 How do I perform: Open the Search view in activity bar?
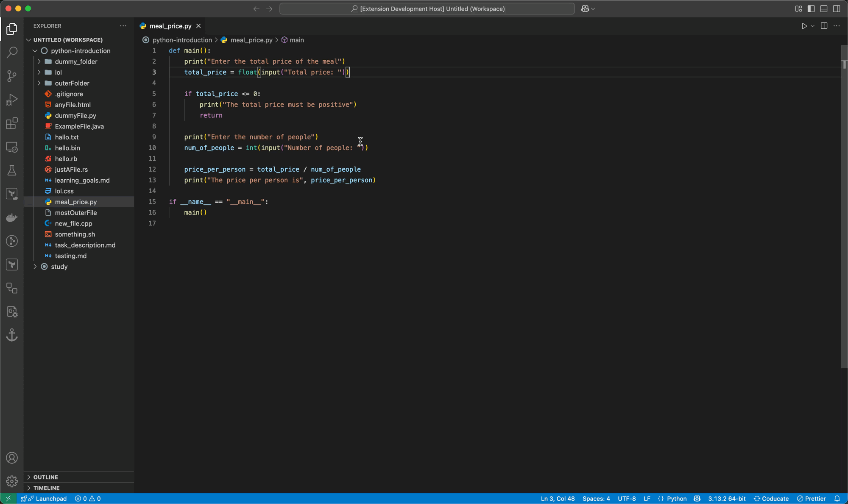click(x=12, y=53)
